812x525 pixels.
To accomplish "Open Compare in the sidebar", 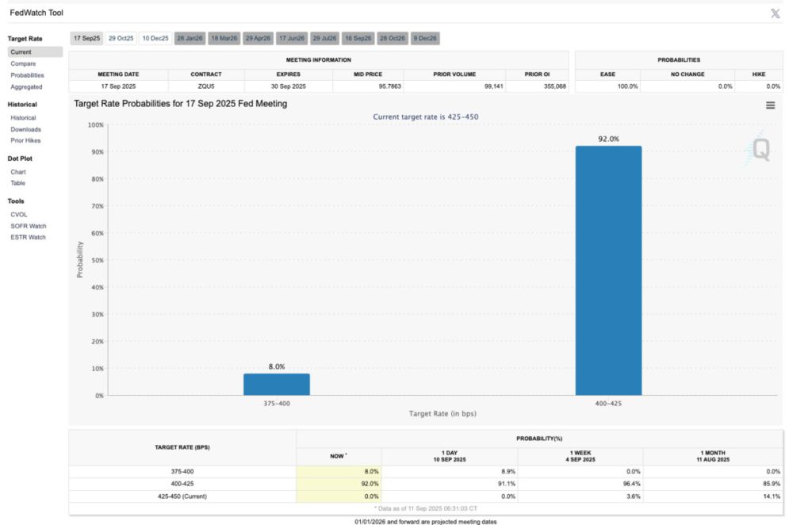I will click(x=23, y=63).
